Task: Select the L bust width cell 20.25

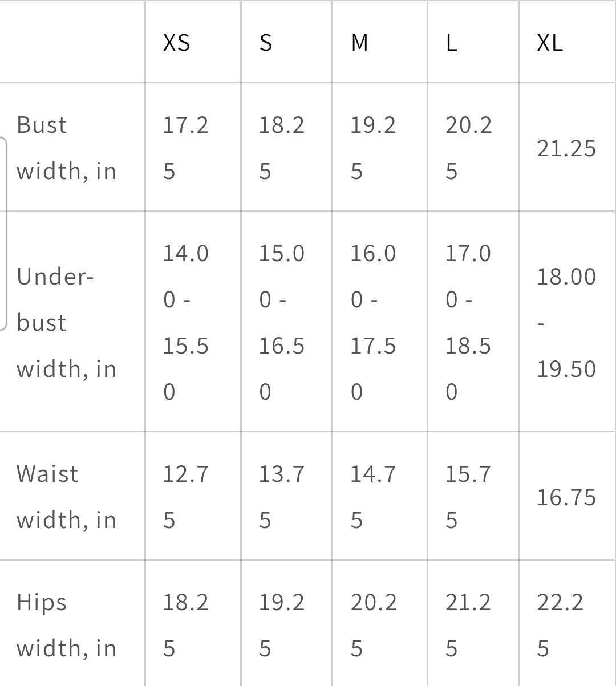Action: coord(468,148)
